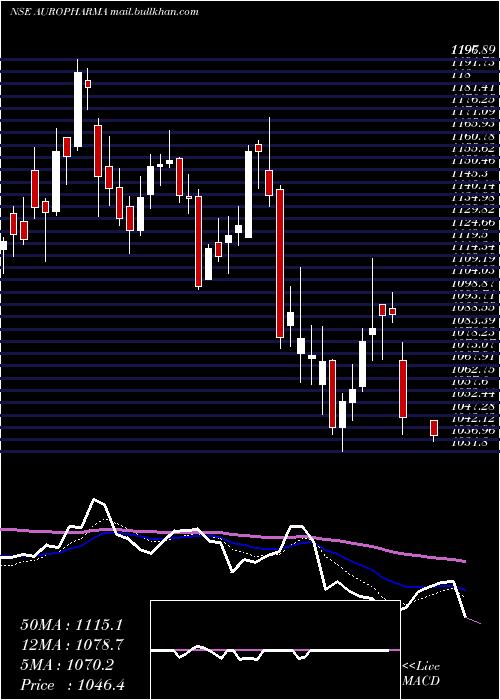Viewport: 500px width, 700px height.
Task: Click inside the MACD inset panel
Action: pos(275,650)
